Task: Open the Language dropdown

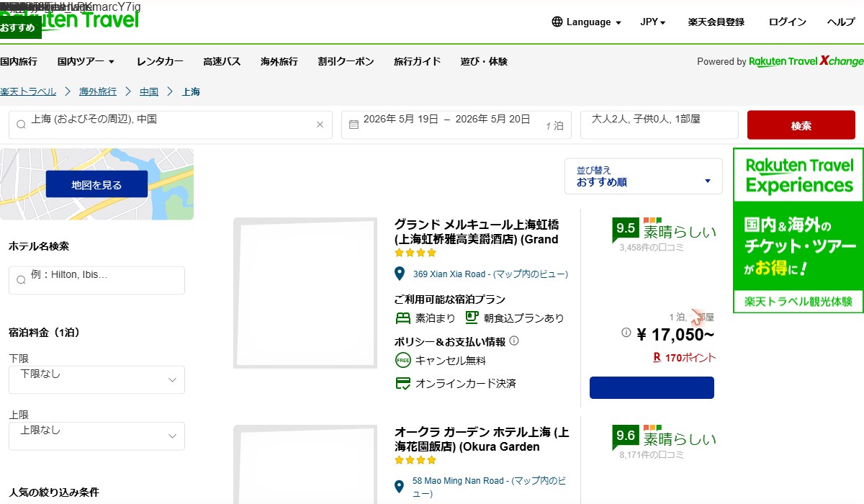Action: pos(586,22)
